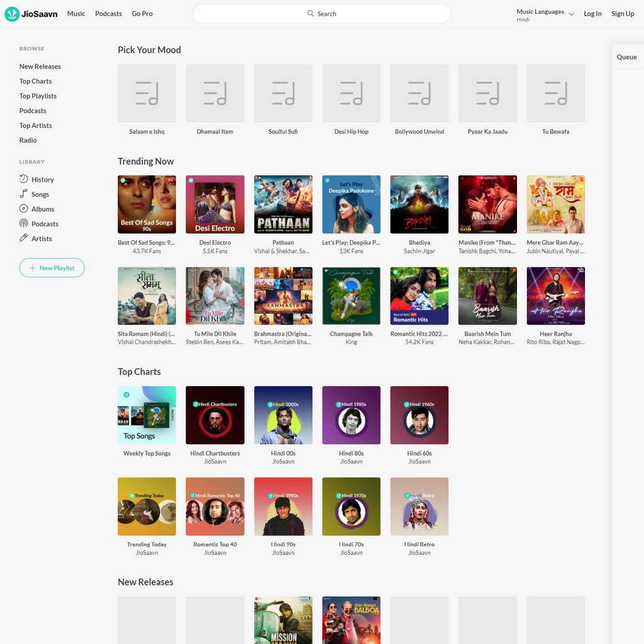Open Mere Ghar Ram Aaye cover

(x=556, y=204)
